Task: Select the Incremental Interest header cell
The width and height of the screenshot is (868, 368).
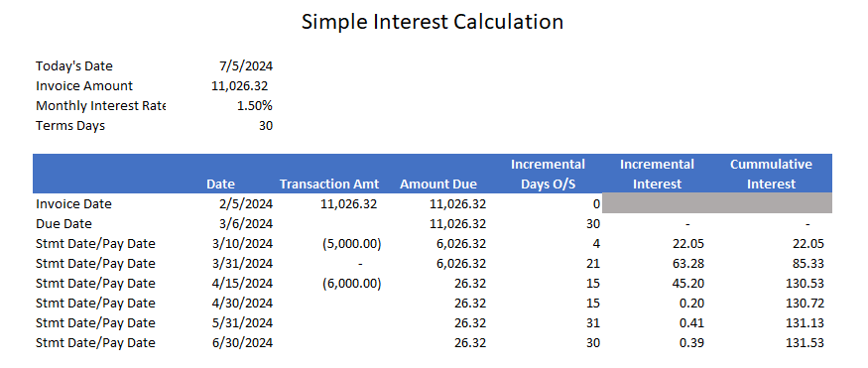Action: 657,175
